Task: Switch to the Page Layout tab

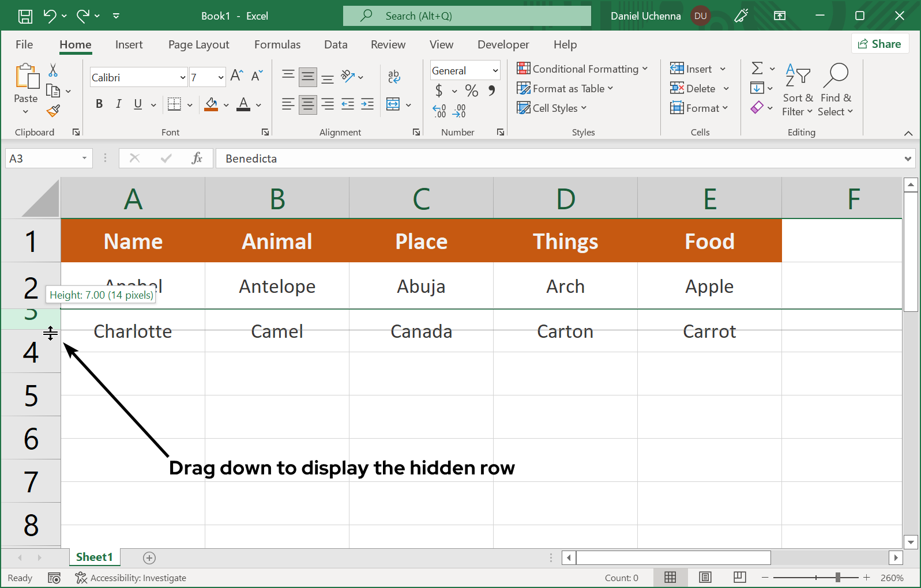Action: (198, 44)
